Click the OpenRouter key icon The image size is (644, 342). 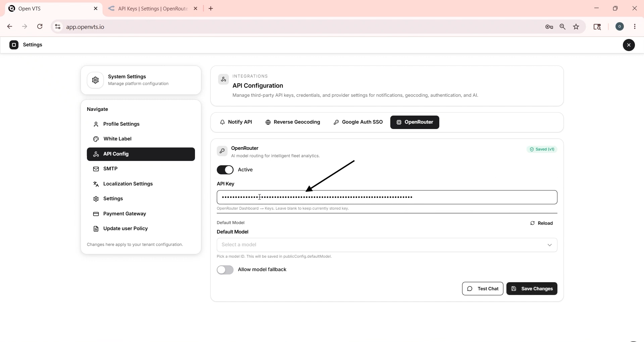click(222, 151)
